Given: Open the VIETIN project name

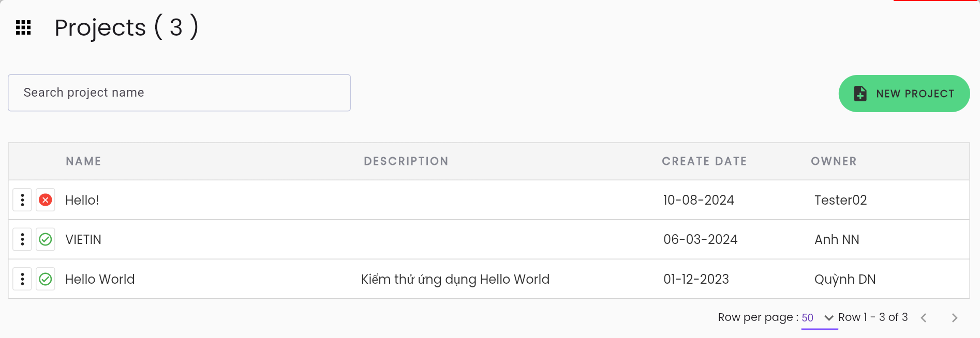Looking at the screenshot, I should [83, 239].
